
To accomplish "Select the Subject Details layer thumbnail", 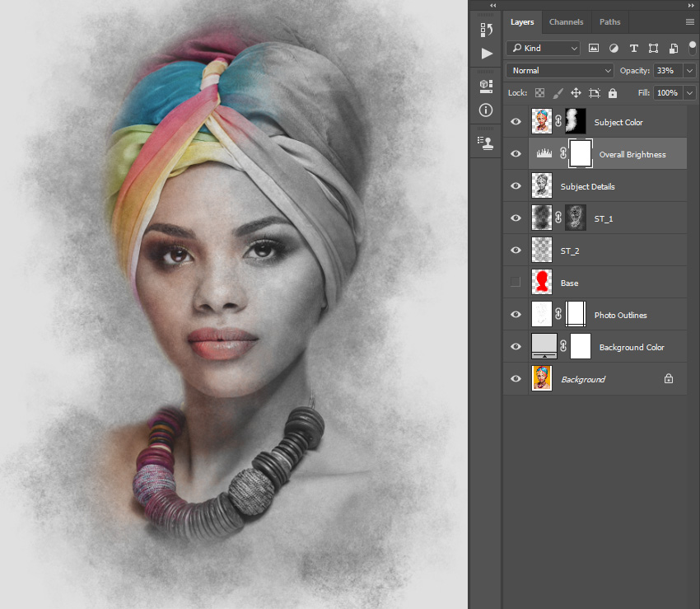I will point(542,185).
